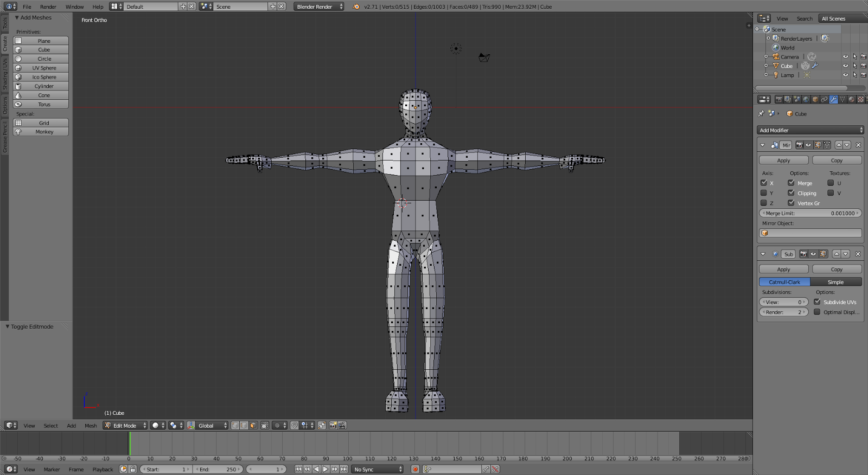This screenshot has width=868, height=475.
Task: Open the Material properties tab icon
Action: [x=851, y=99]
